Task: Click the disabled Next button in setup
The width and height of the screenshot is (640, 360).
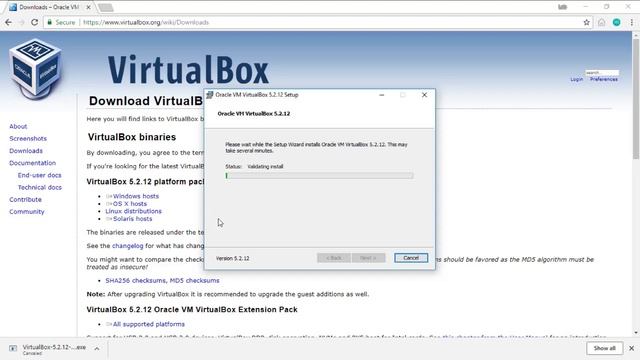Action: click(368, 258)
